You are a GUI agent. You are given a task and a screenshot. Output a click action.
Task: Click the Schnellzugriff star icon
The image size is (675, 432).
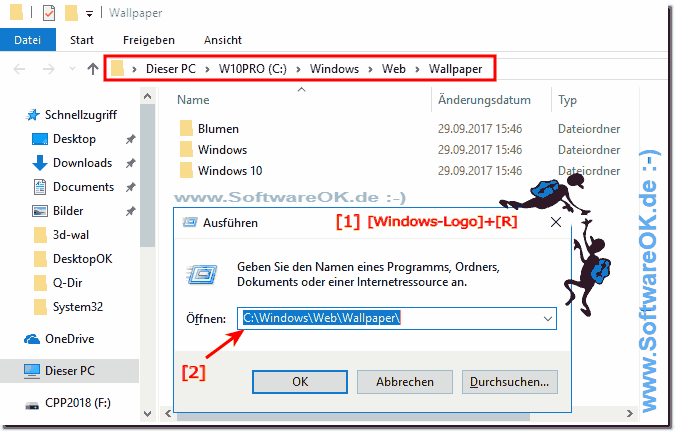coord(33,115)
